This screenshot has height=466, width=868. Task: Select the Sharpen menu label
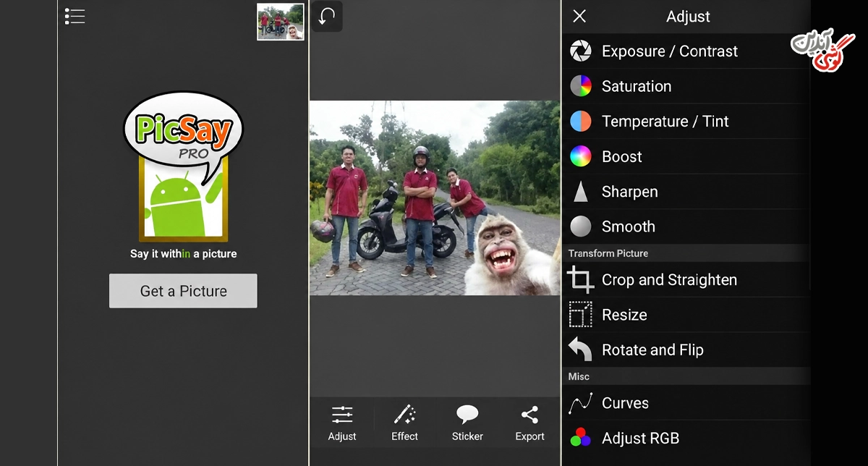click(x=630, y=192)
